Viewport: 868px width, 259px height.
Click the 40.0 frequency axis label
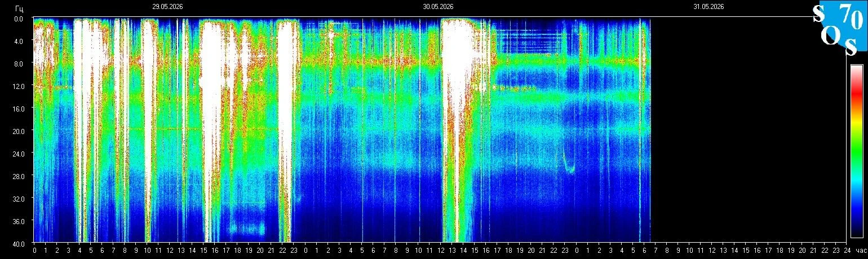17,243
